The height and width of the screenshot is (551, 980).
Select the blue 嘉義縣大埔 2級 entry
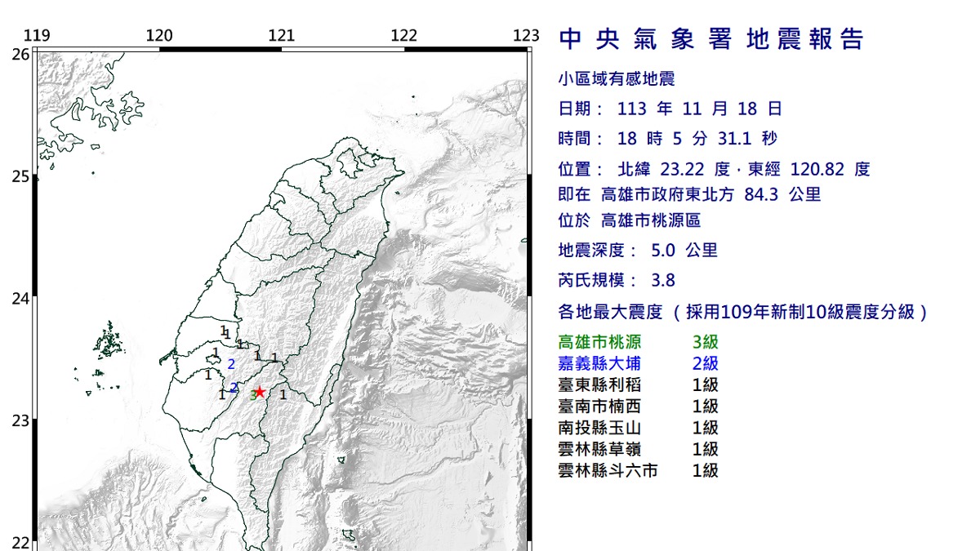(638, 364)
